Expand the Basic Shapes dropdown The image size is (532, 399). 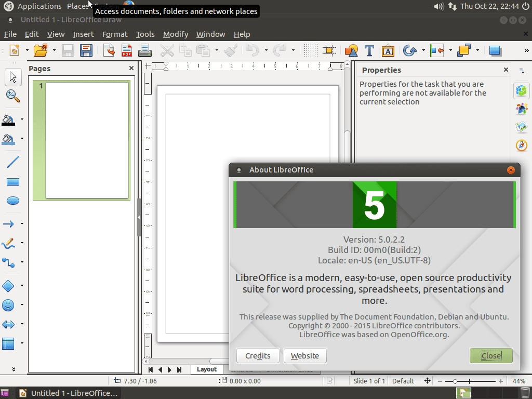click(22, 285)
